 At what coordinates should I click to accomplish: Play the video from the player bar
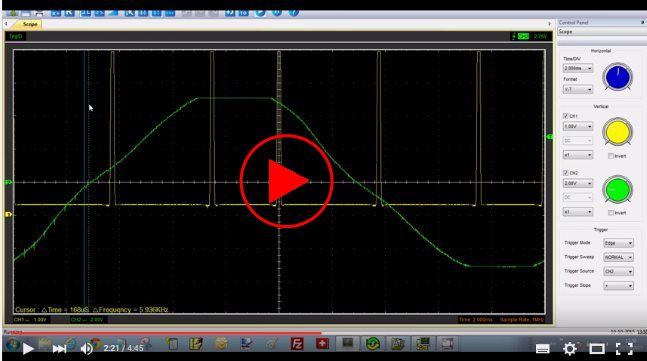28,349
